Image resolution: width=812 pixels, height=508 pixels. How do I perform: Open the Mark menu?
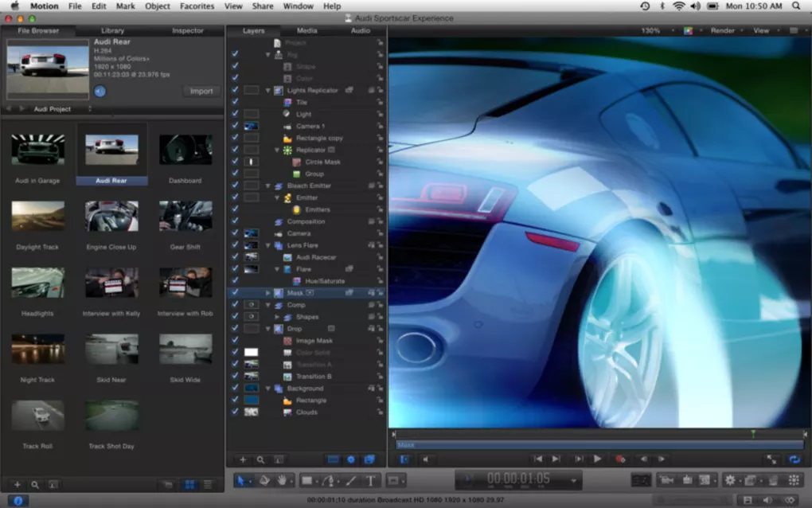pyautogui.click(x=124, y=6)
